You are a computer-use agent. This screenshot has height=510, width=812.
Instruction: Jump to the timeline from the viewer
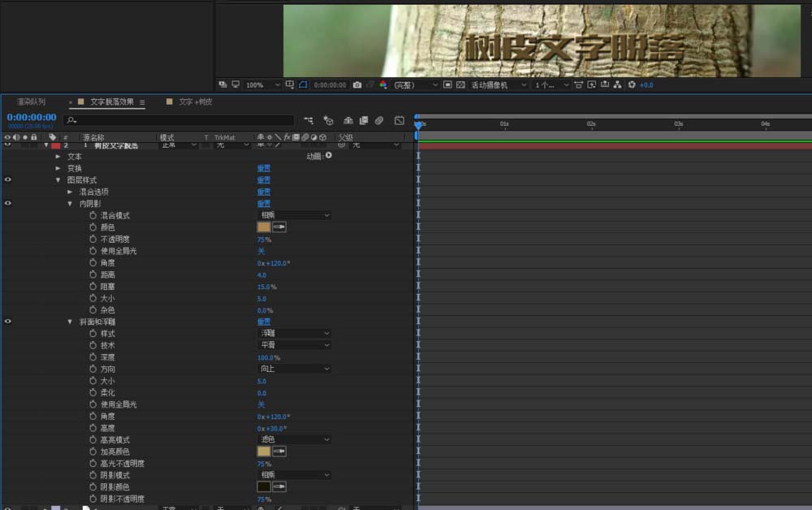[x=604, y=85]
